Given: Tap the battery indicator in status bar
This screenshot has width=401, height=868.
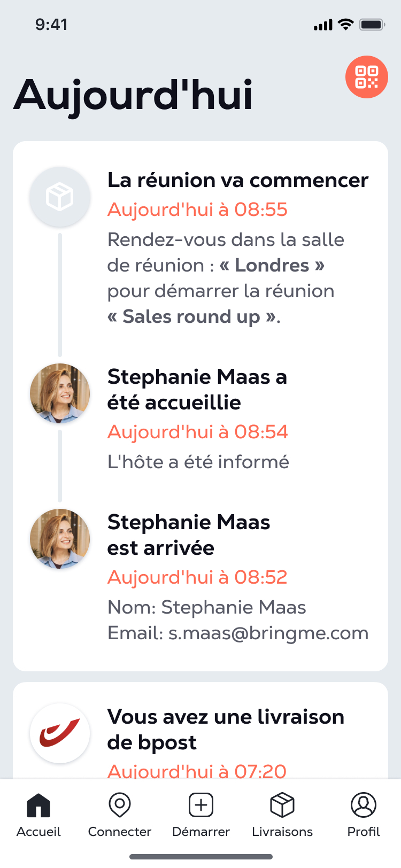Looking at the screenshot, I should pos(372,25).
